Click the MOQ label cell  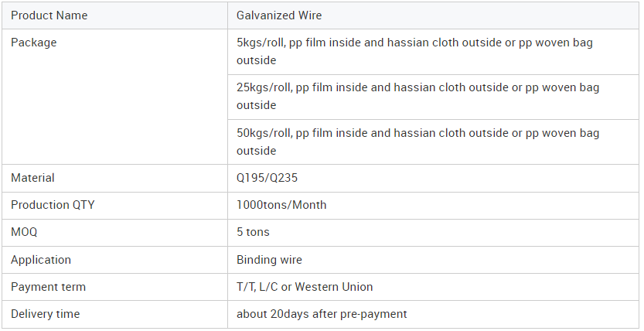pos(114,233)
